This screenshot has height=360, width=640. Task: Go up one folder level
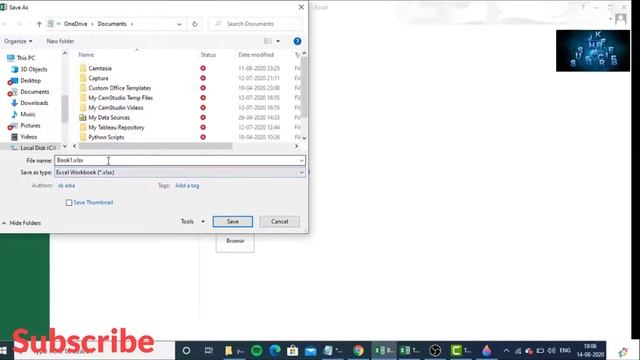39,24
